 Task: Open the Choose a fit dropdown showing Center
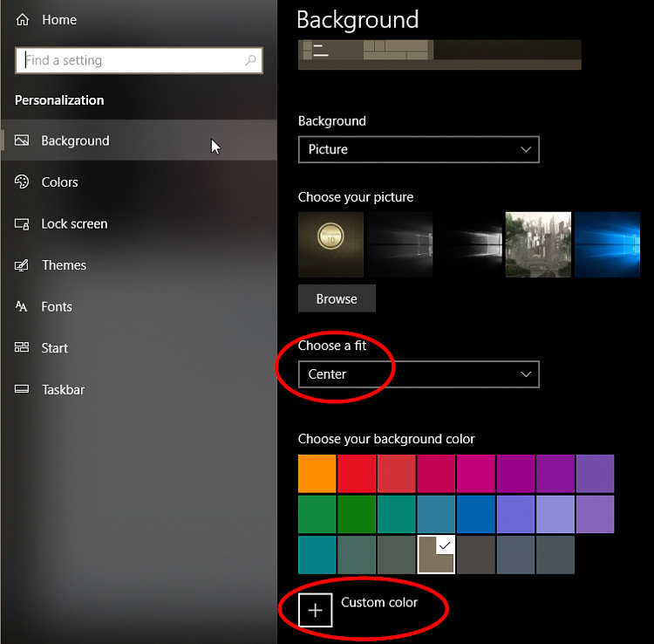419,374
